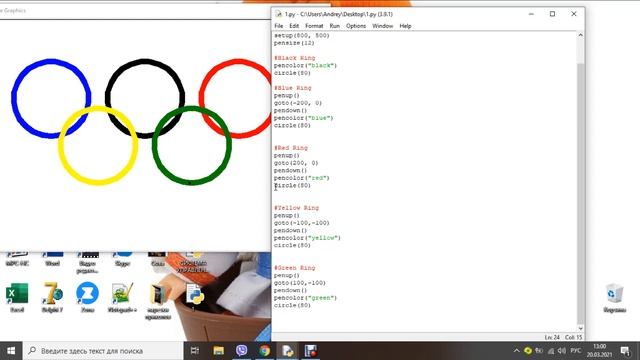640x360 pixels.
Task: Click the goto(-200, 0) code line
Action: click(298, 103)
